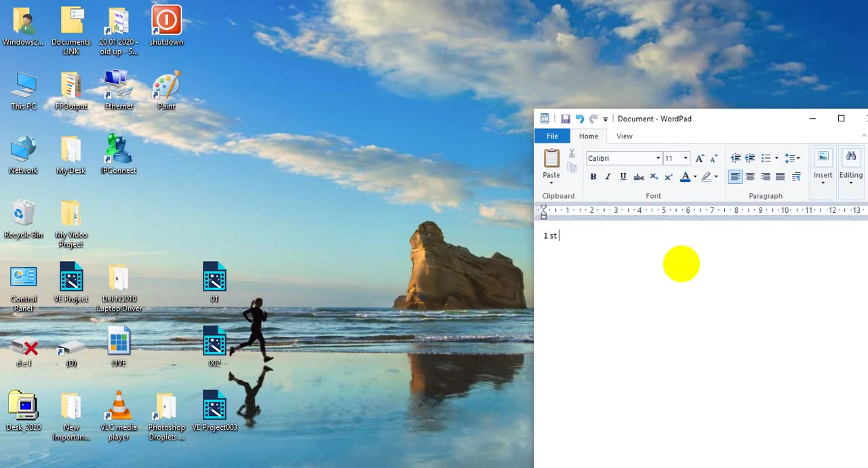Open the text color dropdown arrow
868x468 pixels.
point(695,177)
